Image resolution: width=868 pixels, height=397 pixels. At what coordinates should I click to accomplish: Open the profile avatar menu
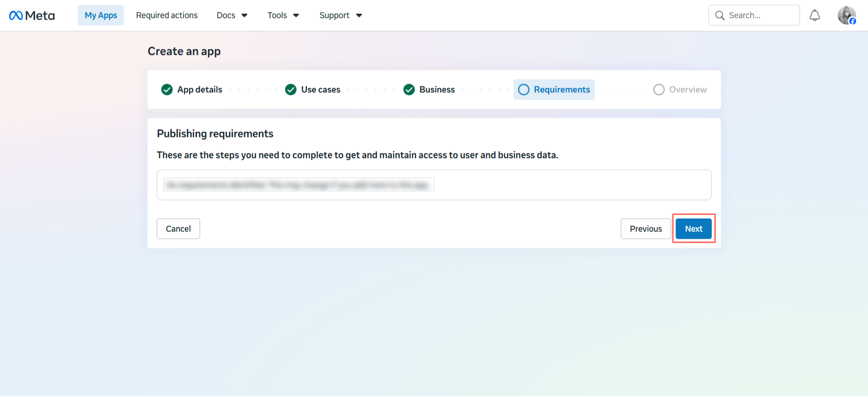coord(847,16)
